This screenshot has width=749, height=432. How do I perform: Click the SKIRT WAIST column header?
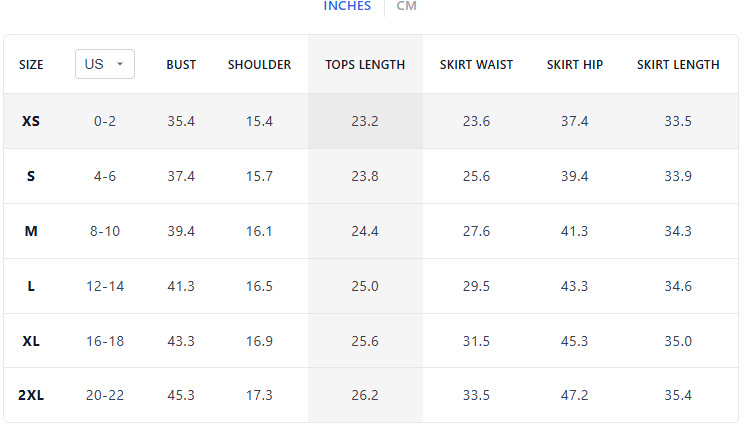476,64
